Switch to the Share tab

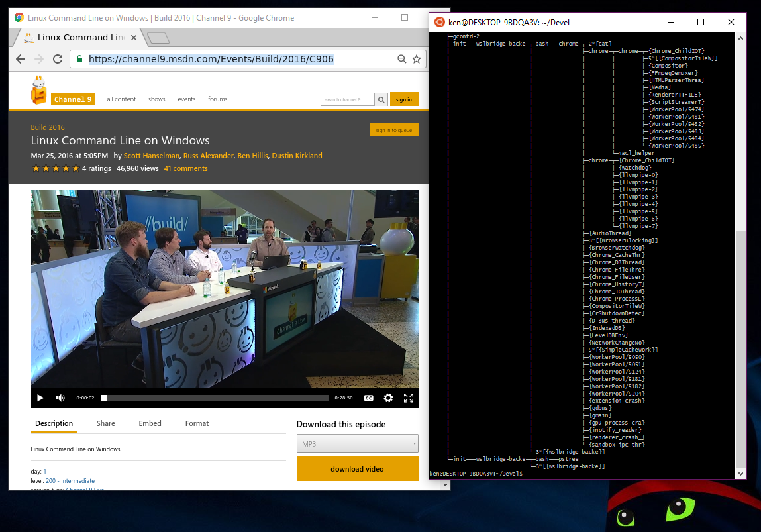(106, 423)
